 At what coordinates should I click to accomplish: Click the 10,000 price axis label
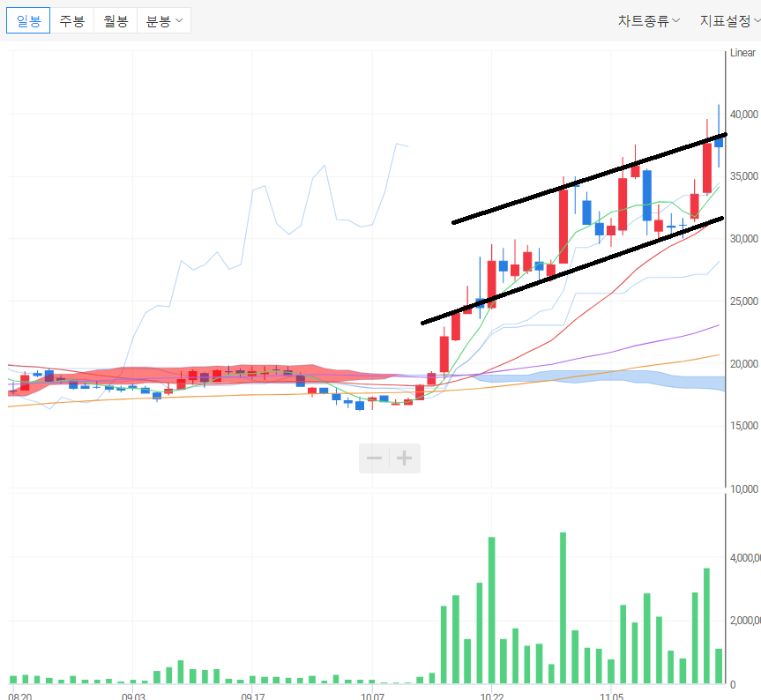coord(743,489)
